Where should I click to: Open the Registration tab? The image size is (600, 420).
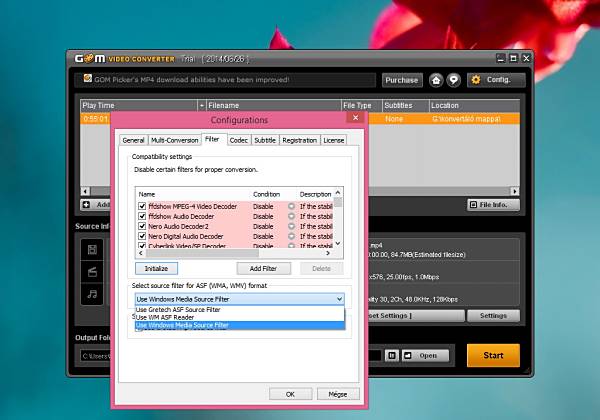click(x=300, y=140)
